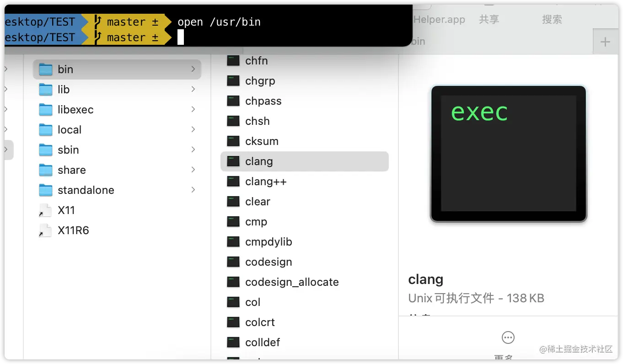623x364 pixels.
Task: Expand the bin folder chevron
Action: pos(193,69)
